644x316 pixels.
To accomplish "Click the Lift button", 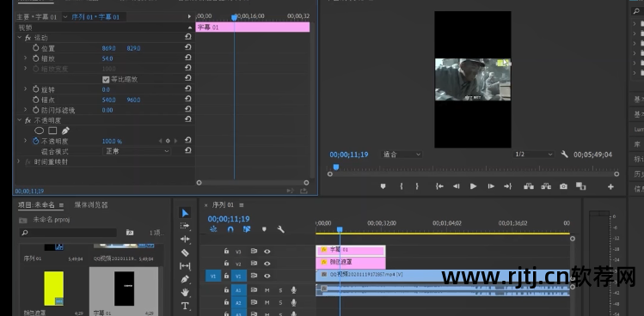I will click(529, 186).
